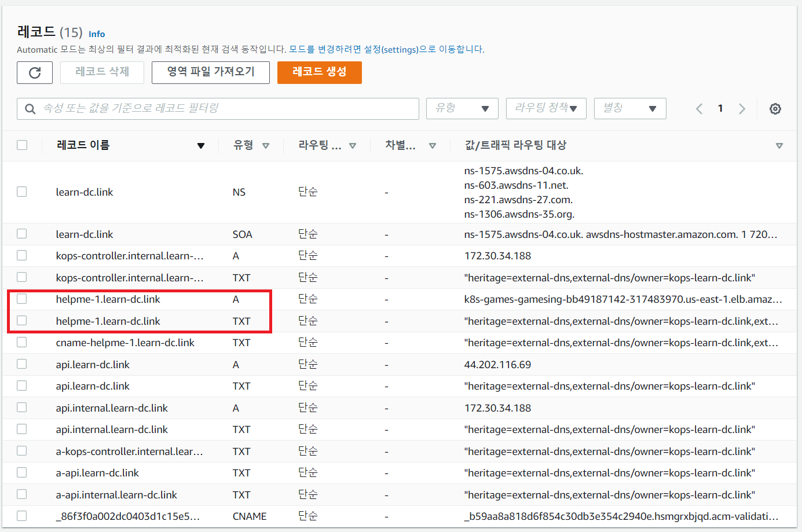Open the Info link beside 레코드

[x=97, y=34]
